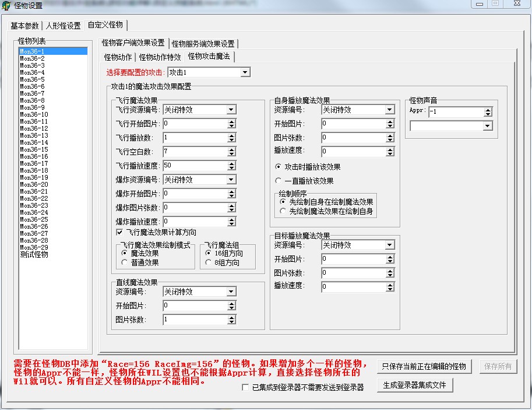Click down arrow on 飞行空白数 spinner
The image size is (532, 410).
click(x=231, y=154)
